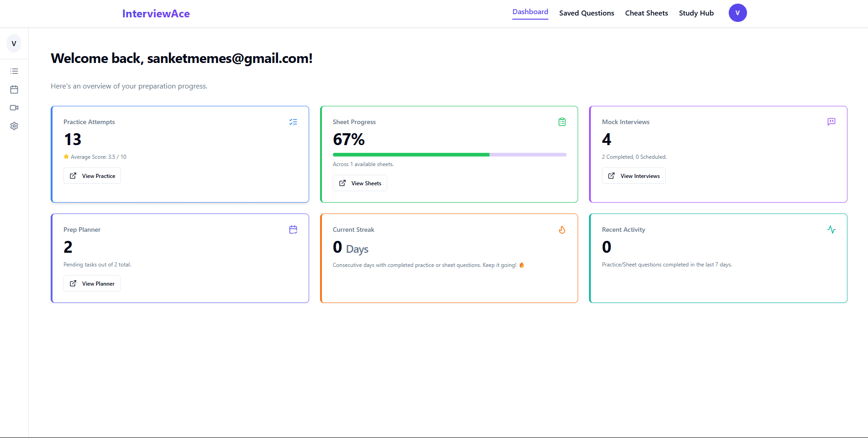Go to Saved Questions in navigation
This screenshot has height=438, width=868.
586,13
